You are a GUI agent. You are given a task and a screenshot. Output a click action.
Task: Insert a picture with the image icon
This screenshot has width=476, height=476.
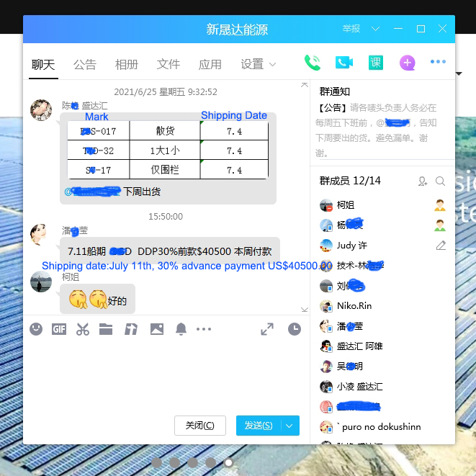click(x=157, y=329)
